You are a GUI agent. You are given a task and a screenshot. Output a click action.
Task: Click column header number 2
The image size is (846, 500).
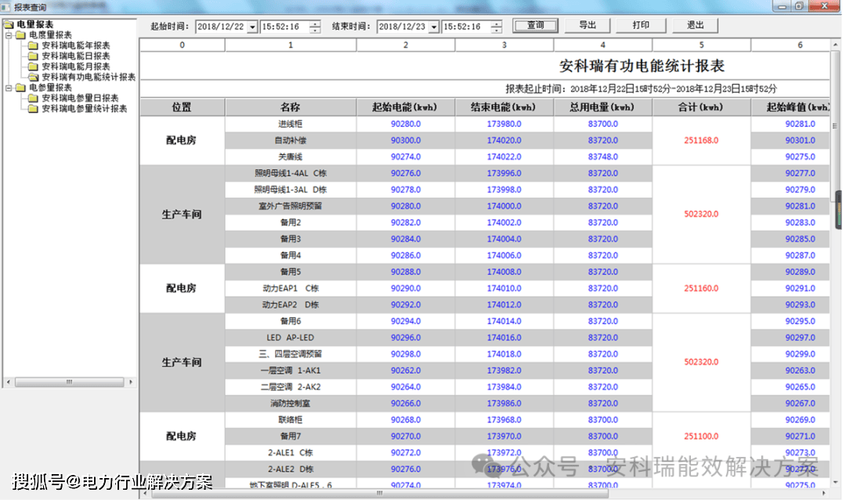click(406, 45)
